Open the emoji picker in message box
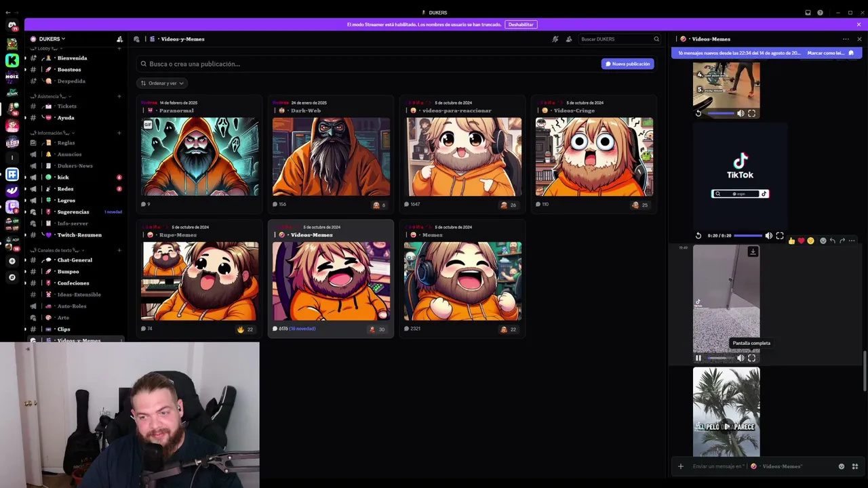The width and height of the screenshot is (868, 488). 842,466
